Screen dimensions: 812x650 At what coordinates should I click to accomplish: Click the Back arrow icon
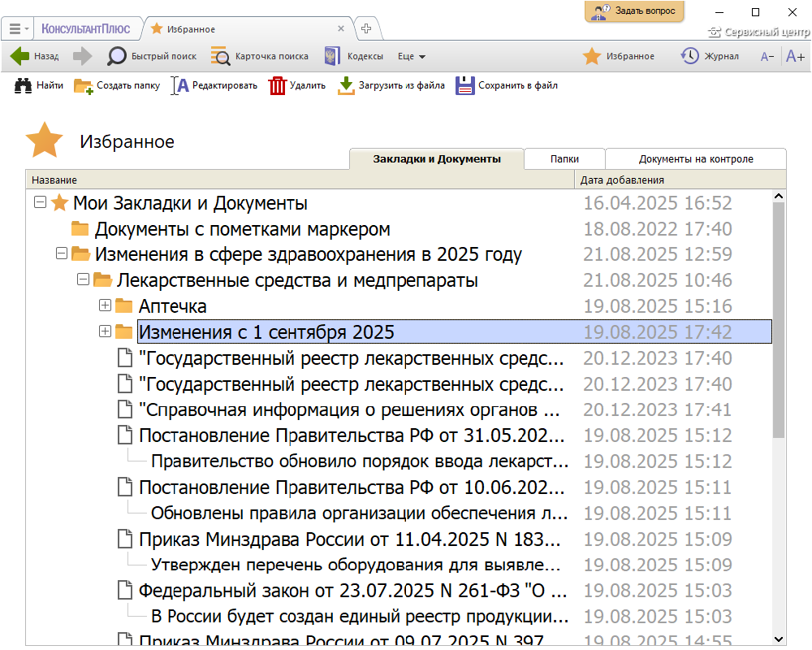click(20, 56)
